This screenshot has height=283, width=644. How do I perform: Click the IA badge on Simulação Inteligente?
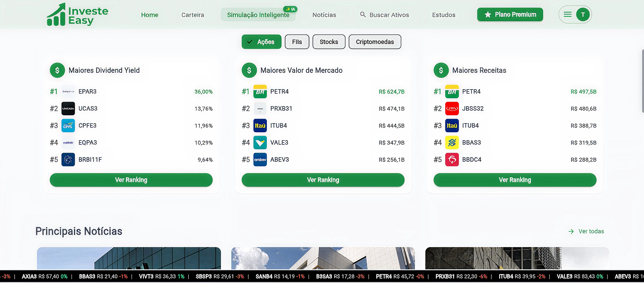[x=290, y=9]
